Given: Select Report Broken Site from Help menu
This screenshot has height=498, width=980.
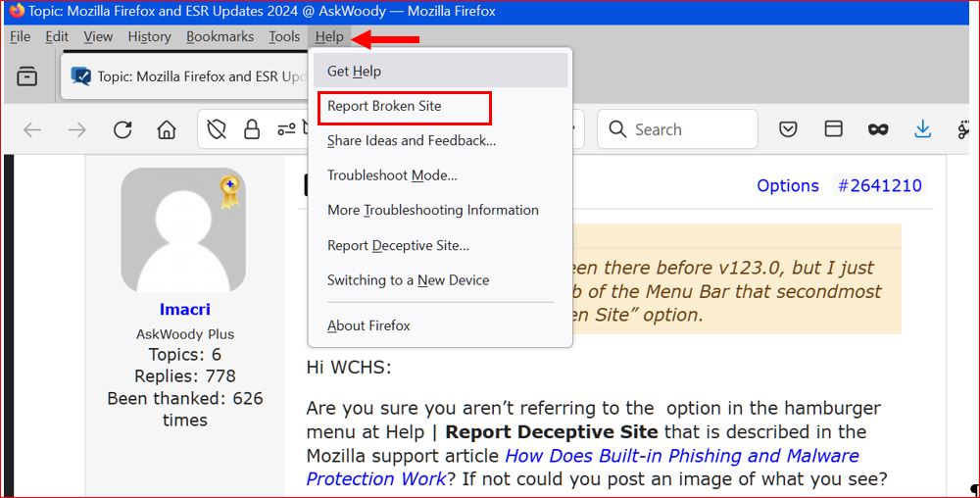Looking at the screenshot, I should pyautogui.click(x=384, y=106).
